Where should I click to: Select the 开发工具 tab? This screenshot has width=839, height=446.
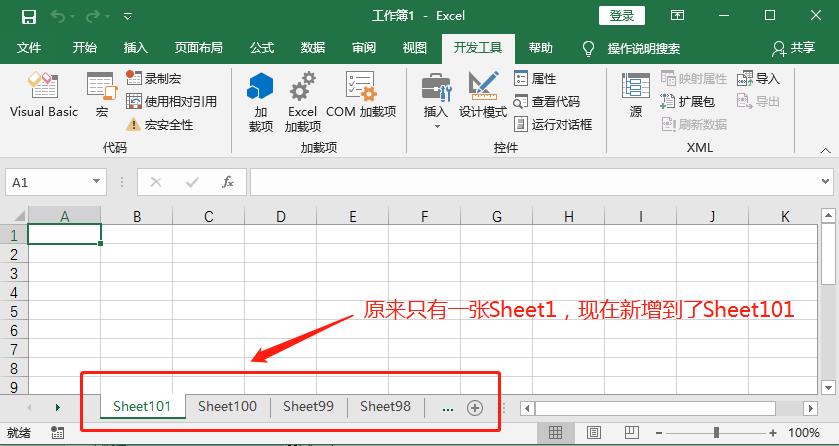click(478, 48)
